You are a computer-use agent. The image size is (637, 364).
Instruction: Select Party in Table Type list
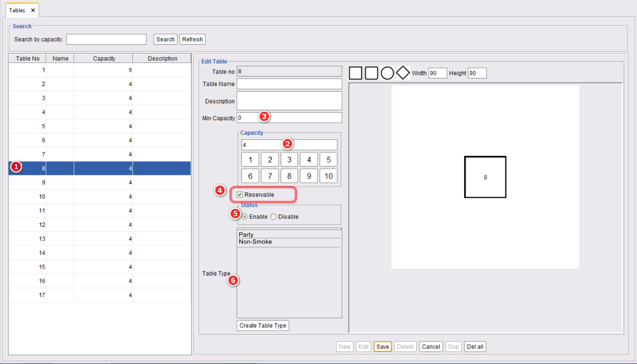pyautogui.click(x=289, y=235)
